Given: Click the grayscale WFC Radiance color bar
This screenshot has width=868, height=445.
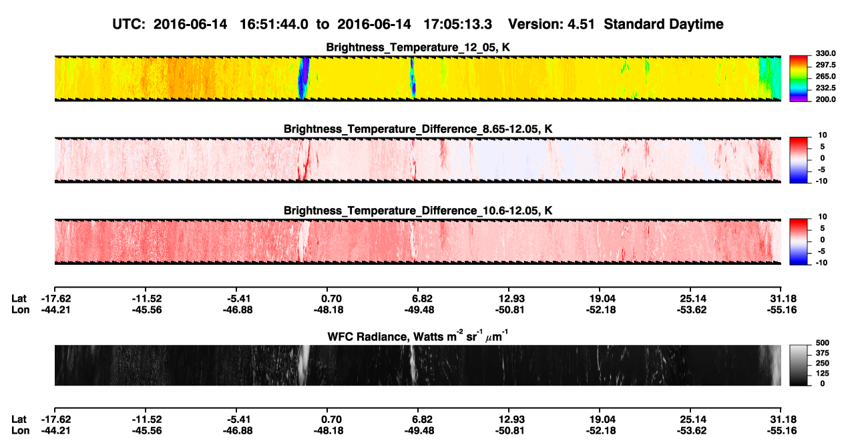Looking at the screenshot, I should coord(799,365).
